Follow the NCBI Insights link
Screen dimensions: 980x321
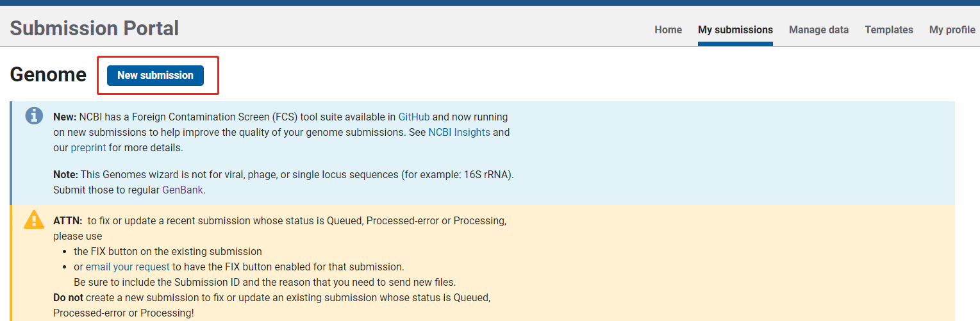(x=459, y=133)
